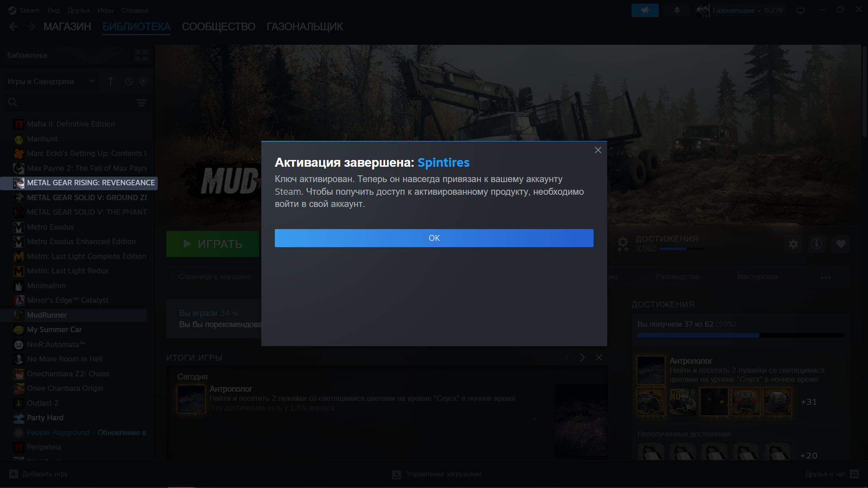Click the ready-to-play filter icon
Screen dimensions: 868x488
click(x=143, y=81)
